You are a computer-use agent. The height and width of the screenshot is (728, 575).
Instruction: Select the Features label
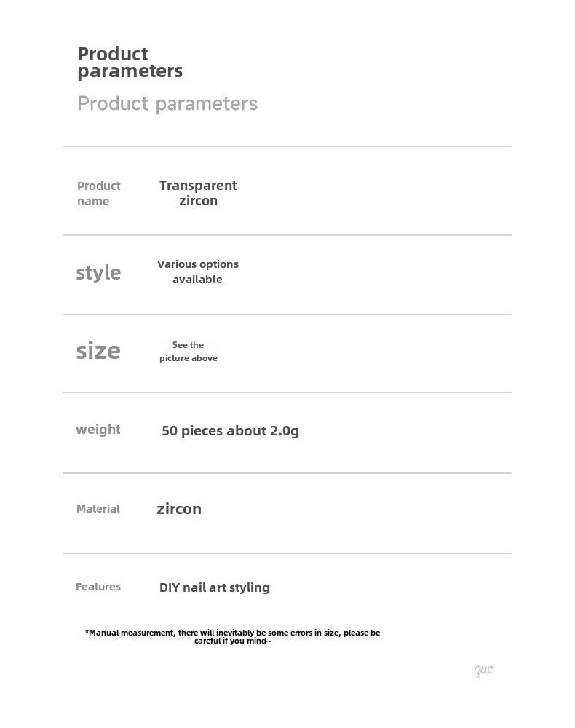click(x=98, y=587)
